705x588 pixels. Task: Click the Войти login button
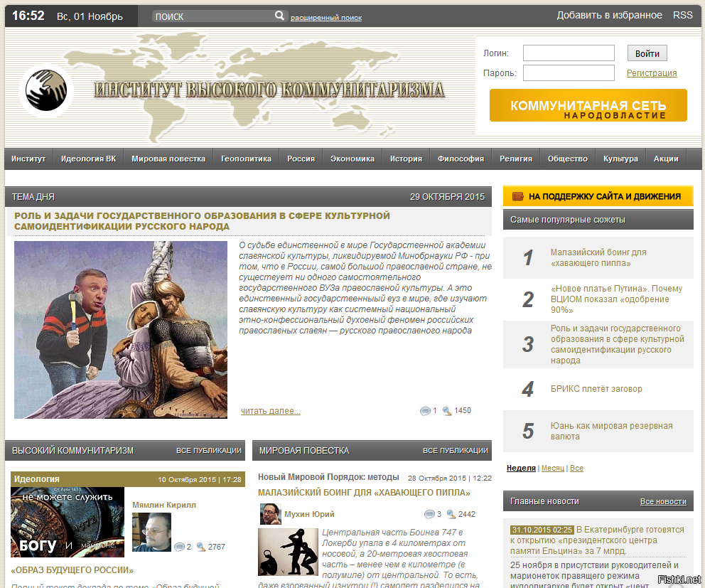(647, 53)
